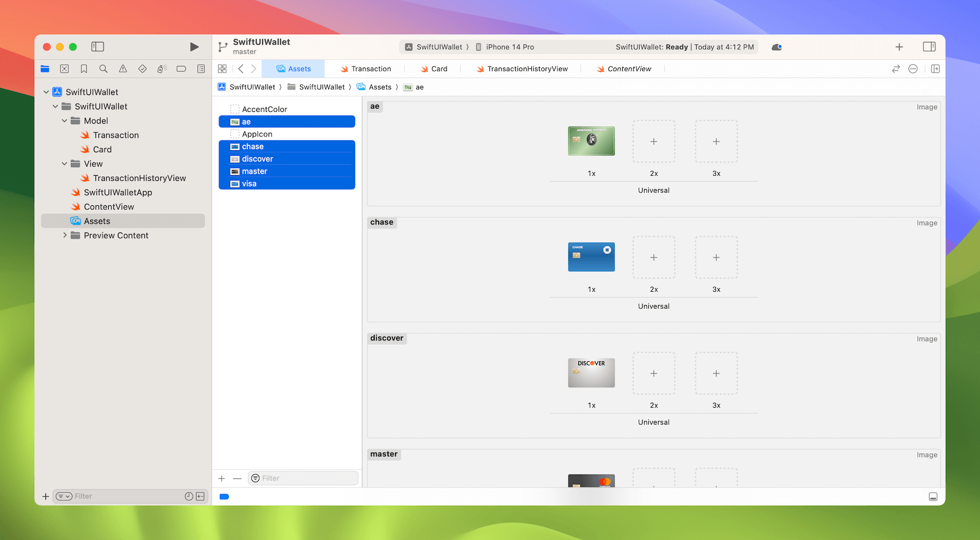980x540 pixels.
Task: Switch to the Transaction editor tab
Action: [x=365, y=69]
